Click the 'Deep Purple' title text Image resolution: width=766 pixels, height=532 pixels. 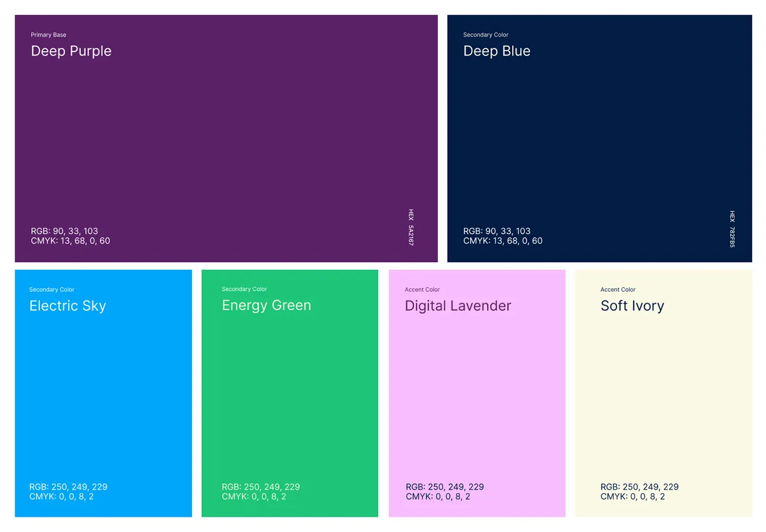point(71,51)
